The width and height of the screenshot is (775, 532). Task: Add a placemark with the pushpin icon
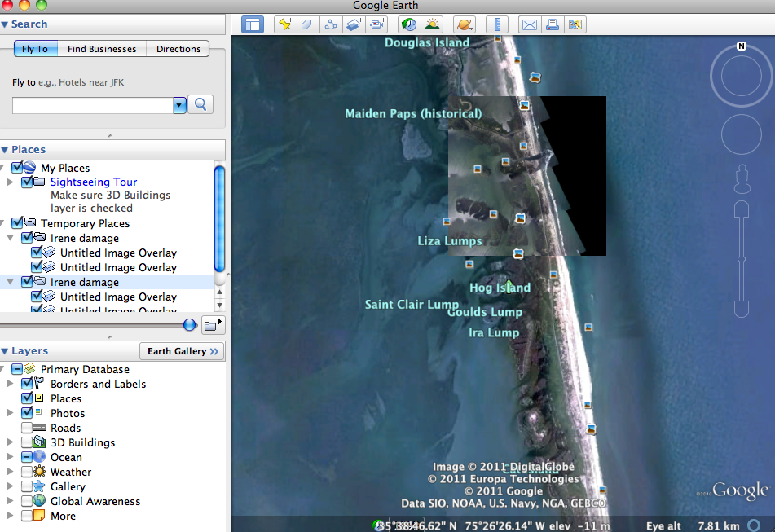coord(285,24)
